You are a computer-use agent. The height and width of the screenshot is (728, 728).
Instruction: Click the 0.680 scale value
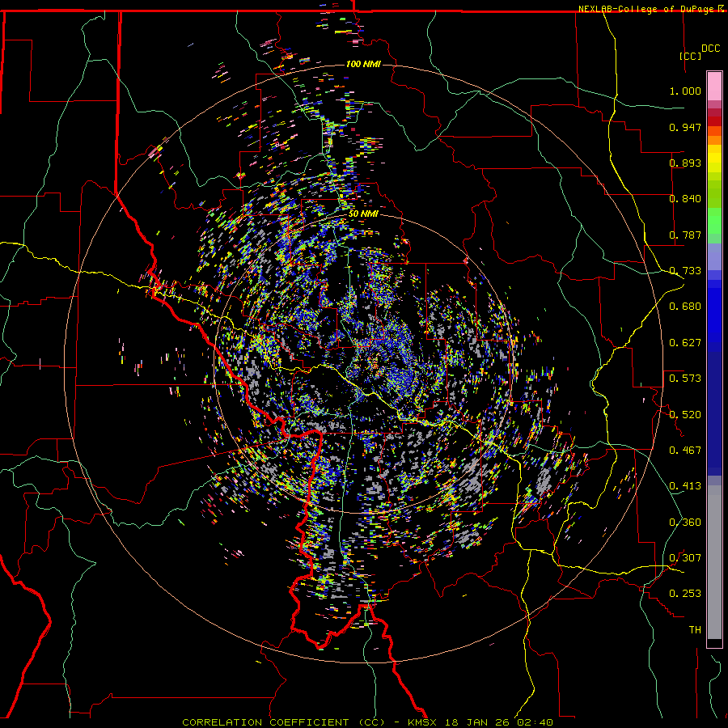(x=685, y=306)
